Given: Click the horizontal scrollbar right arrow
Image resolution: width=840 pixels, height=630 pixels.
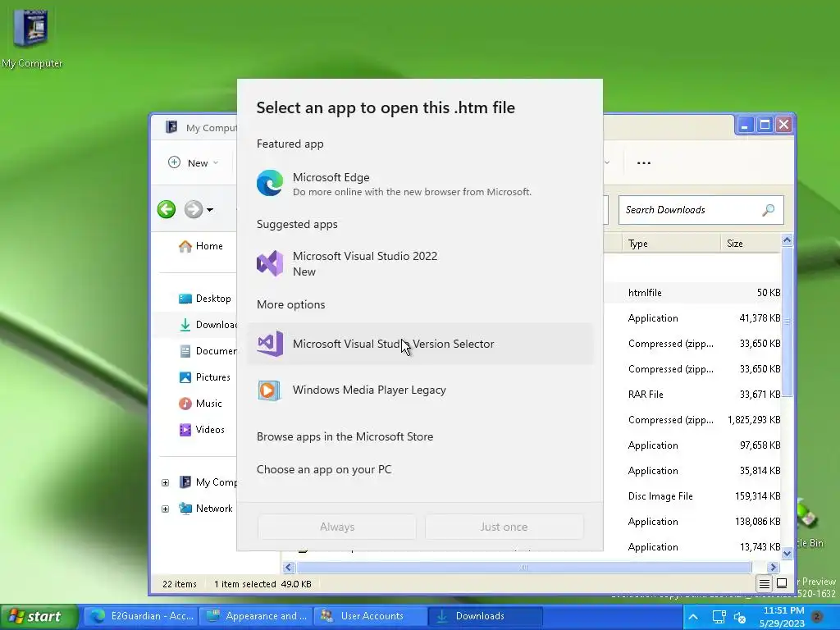Looking at the screenshot, I should pos(773,568).
